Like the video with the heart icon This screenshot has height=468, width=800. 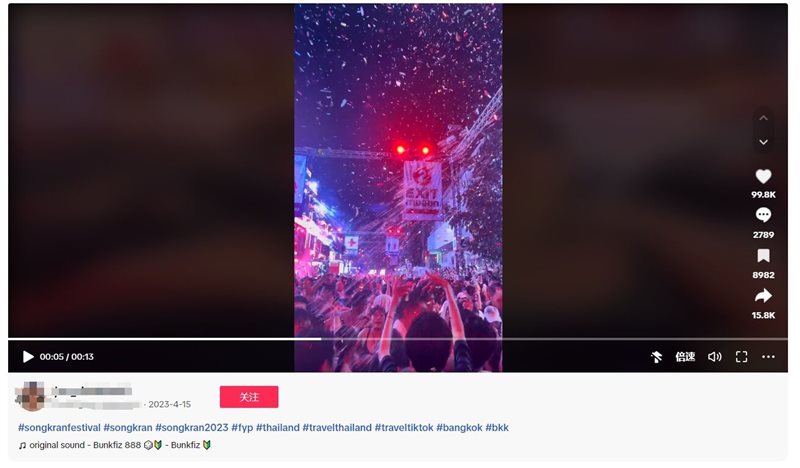763,177
